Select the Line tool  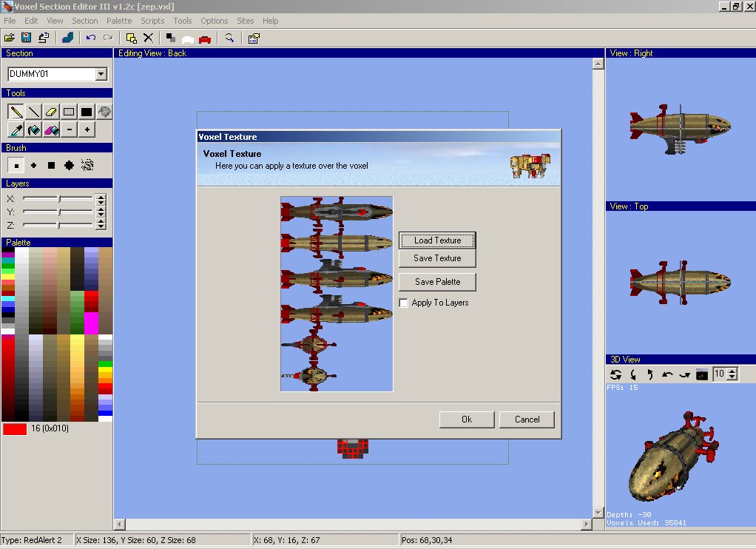pyautogui.click(x=34, y=112)
